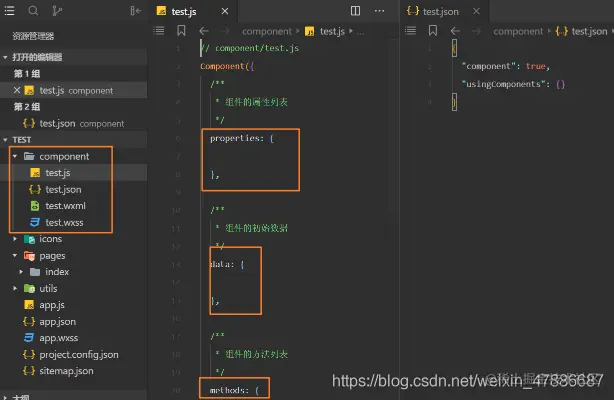The image size is (614, 400).
Task: Open the source control branch icon
Action: 57,11
